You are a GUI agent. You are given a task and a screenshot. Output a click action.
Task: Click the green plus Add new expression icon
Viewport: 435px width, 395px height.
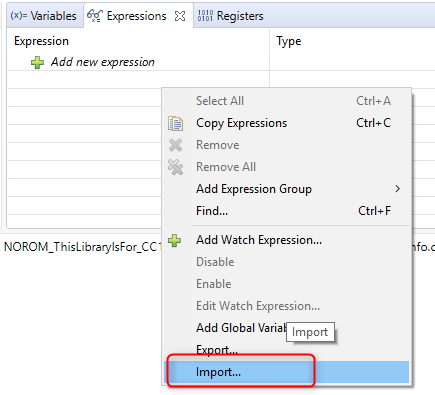click(37, 63)
